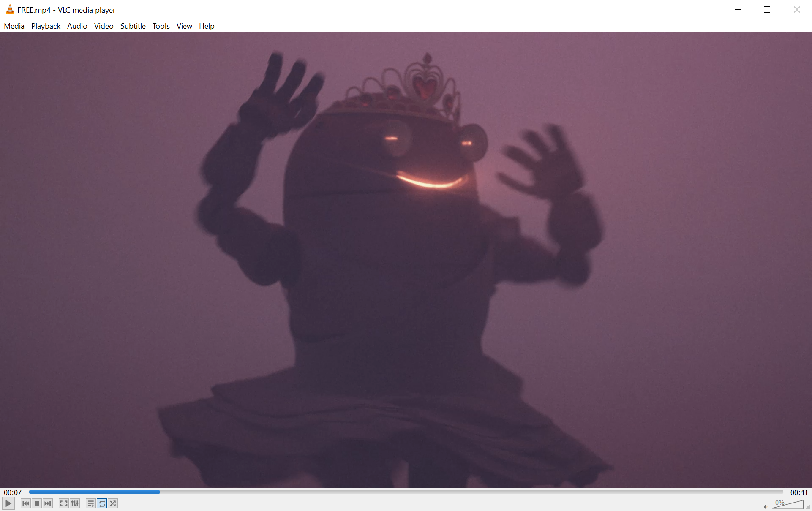The height and width of the screenshot is (511, 812).
Task: Toggle remaining time display 00:41
Action: (799, 492)
